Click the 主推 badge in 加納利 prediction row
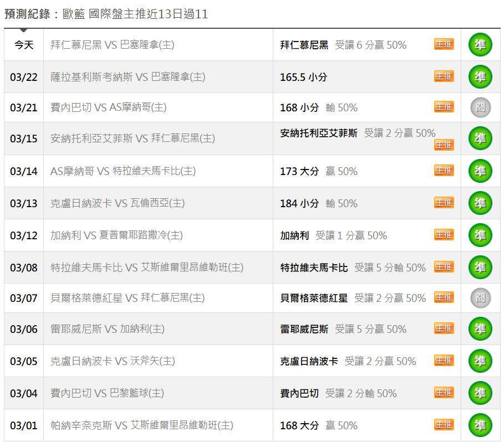The image size is (504, 442). pyautogui.click(x=444, y=235)
